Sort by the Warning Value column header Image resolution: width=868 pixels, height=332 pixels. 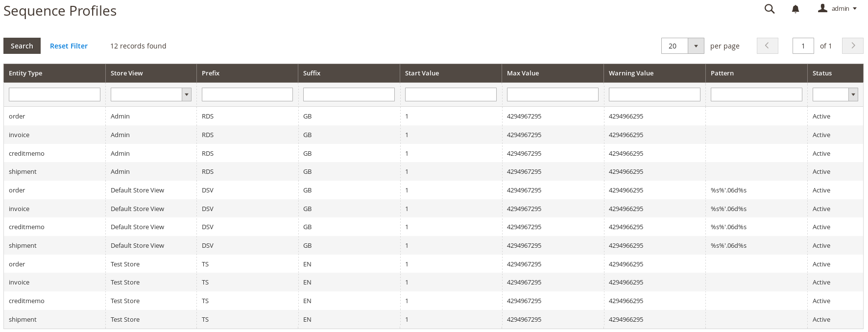pyautogui.click(x=654, y=73)
